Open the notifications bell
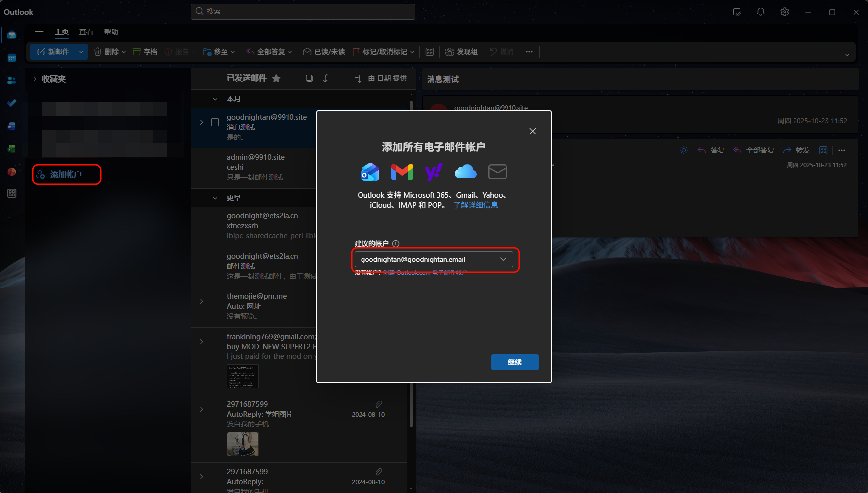The width and height of the screenshot is (868, 493). point(761,12)
